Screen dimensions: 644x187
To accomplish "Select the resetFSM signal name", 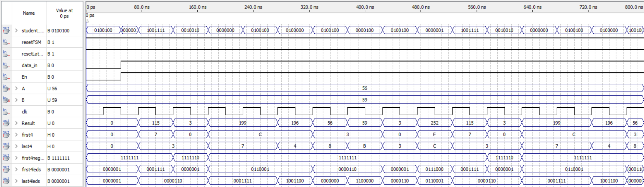I will pos(31,42).
